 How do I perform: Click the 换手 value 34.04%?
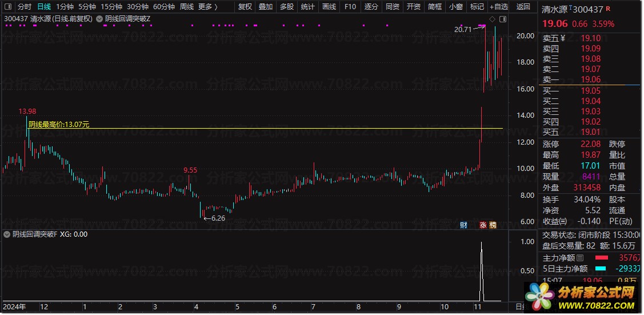click(x=587, y=200)
